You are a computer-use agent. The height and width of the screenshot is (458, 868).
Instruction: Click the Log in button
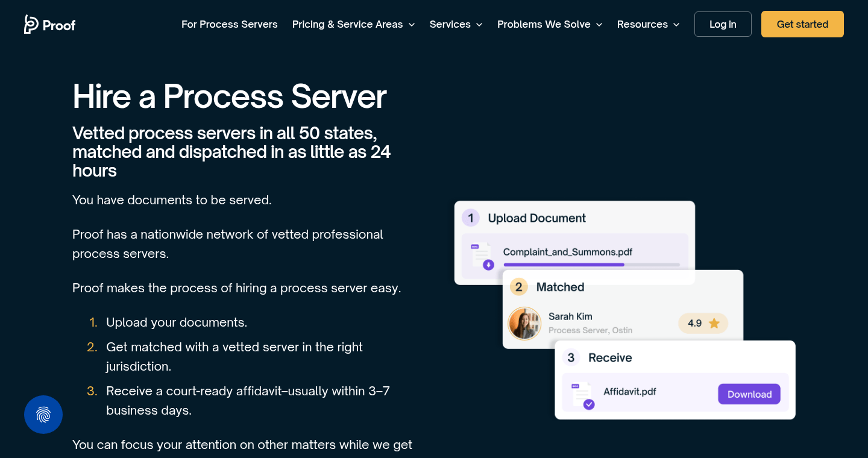(x=723, y=24)
